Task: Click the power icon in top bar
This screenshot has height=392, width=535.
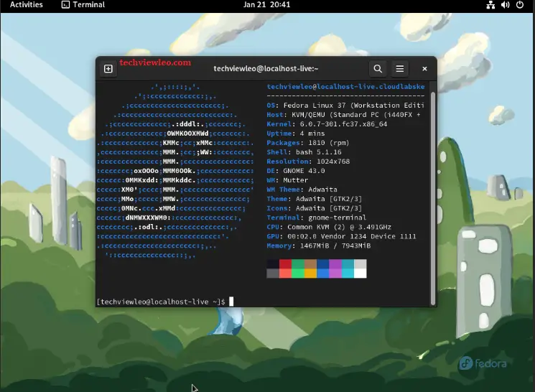Action: (x=520, y=5)
